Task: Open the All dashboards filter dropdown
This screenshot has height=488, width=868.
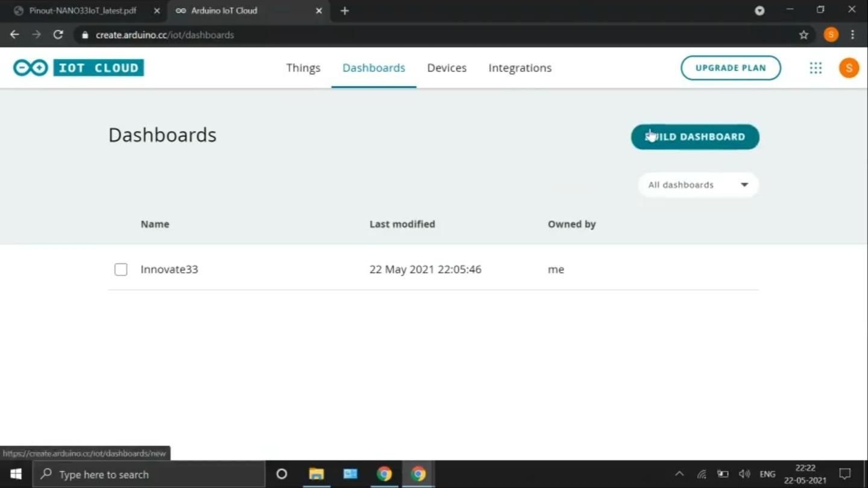Action: 697,184
